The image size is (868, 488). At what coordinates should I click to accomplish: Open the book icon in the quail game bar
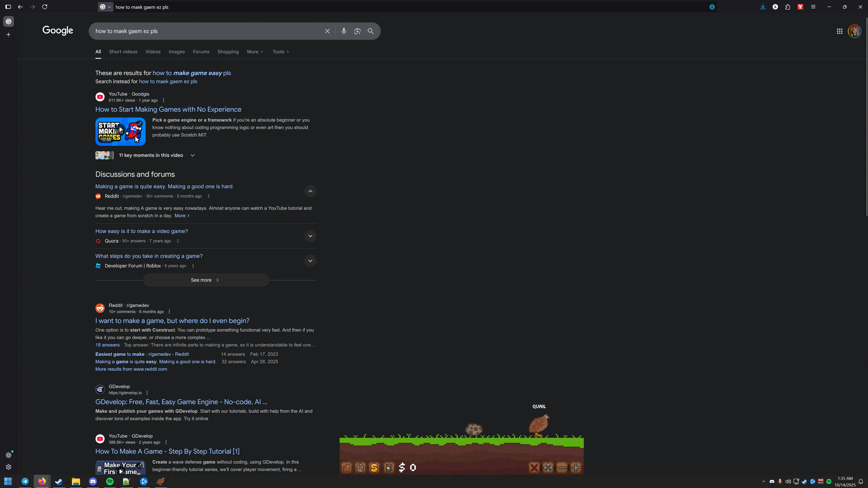[388, 467]
